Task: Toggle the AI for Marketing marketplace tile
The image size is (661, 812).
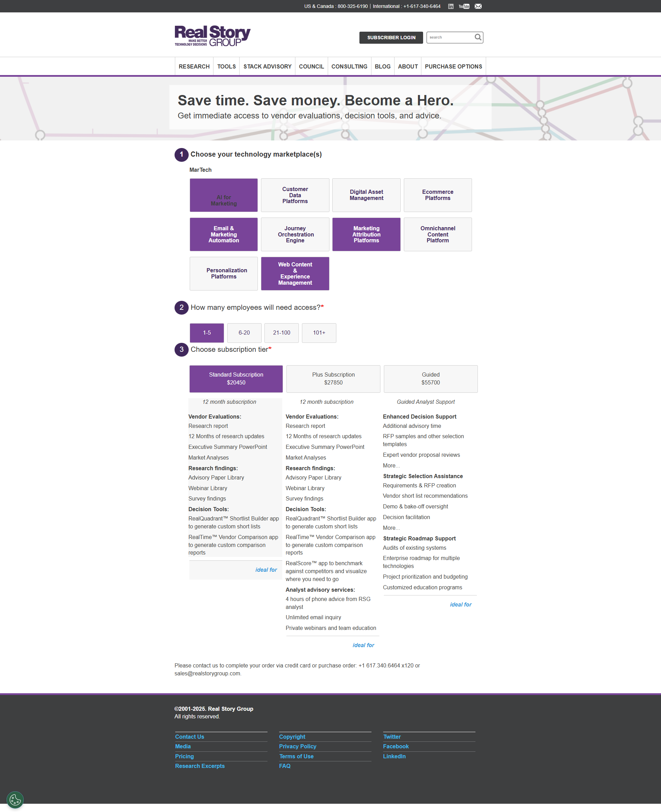Action: point(223,195)
